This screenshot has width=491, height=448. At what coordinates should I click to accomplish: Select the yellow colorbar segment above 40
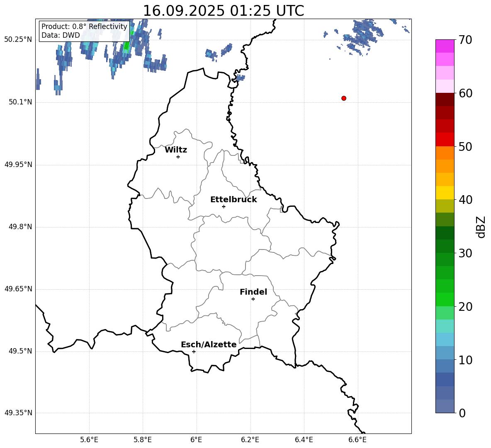[x=445, y=192]
